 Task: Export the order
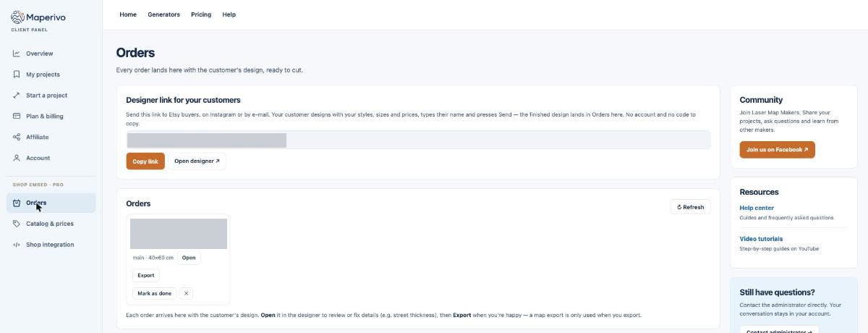[x=146, y=275]
